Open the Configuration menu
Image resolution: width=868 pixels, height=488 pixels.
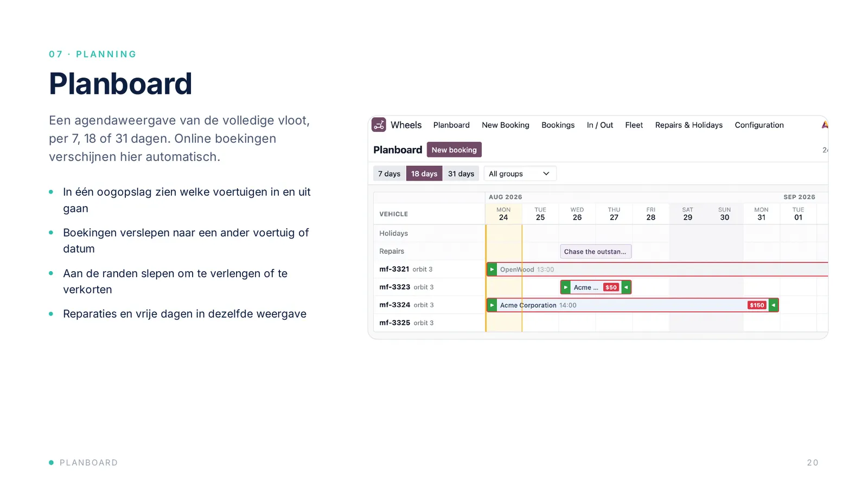759,125
